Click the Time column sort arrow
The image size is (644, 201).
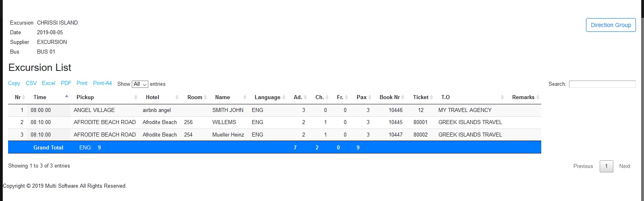pos(66,97)
